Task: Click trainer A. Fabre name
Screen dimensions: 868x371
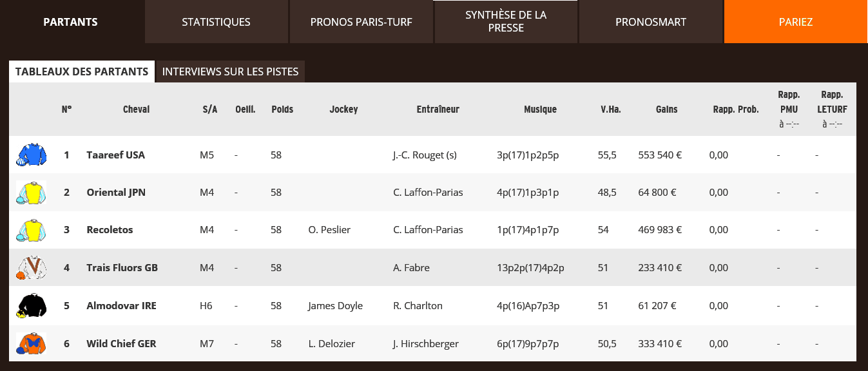Action: pyautogui.click(x=411, y=268)
